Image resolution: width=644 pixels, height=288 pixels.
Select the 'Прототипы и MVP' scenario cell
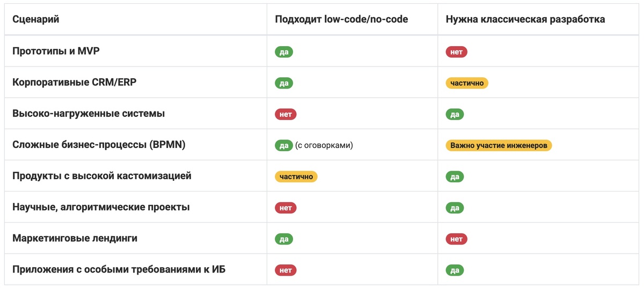point(56,51)
